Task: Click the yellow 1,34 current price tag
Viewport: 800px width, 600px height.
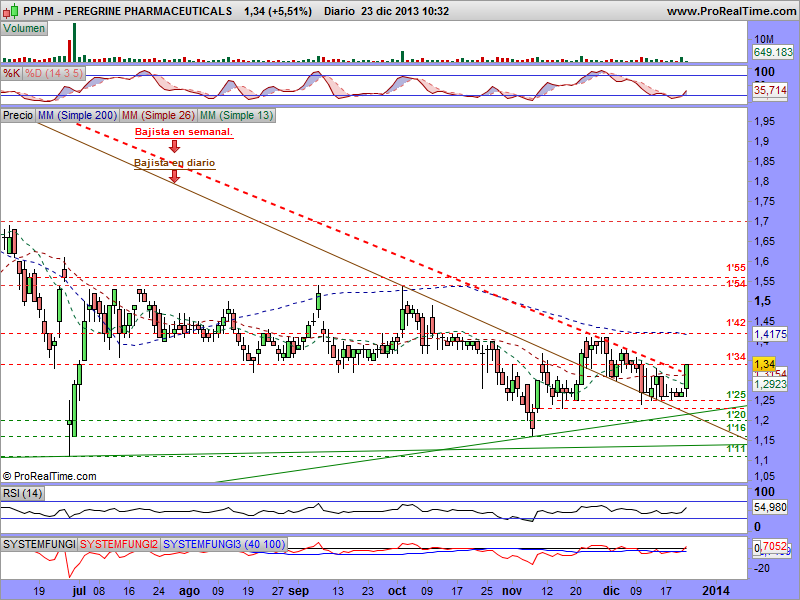Action: [x=764, y=364]
